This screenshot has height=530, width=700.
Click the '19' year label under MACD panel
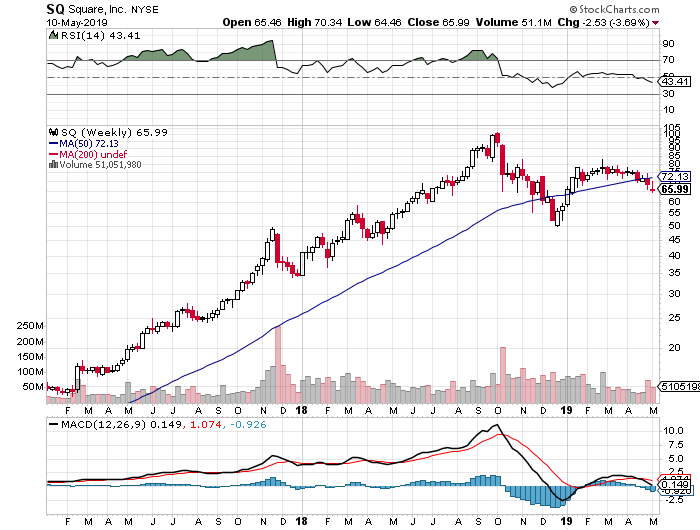567,522
